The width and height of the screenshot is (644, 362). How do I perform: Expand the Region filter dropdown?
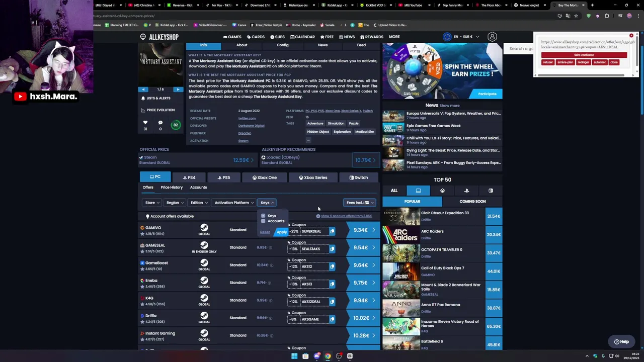coord(175,203)
